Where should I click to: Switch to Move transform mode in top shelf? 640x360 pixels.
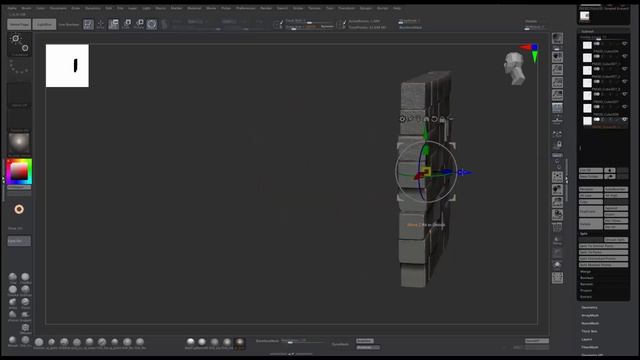pos(114,24)
